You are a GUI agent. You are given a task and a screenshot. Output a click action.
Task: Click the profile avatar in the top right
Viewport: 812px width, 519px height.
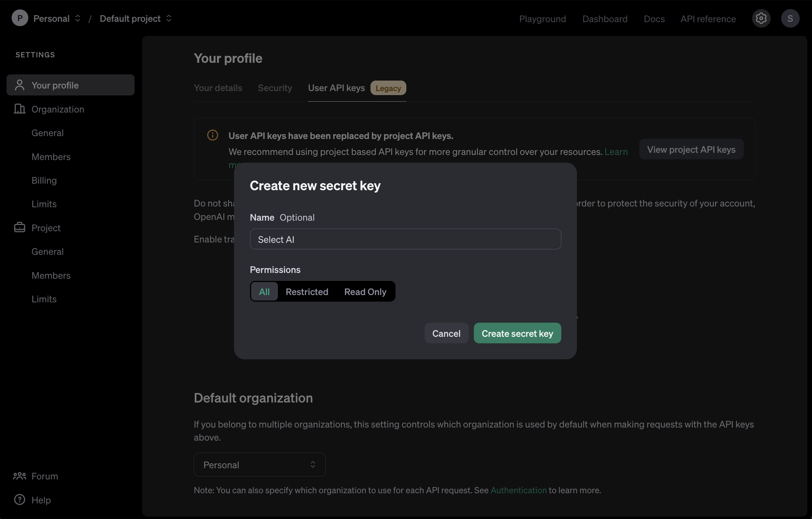click(x=790, y=18)
